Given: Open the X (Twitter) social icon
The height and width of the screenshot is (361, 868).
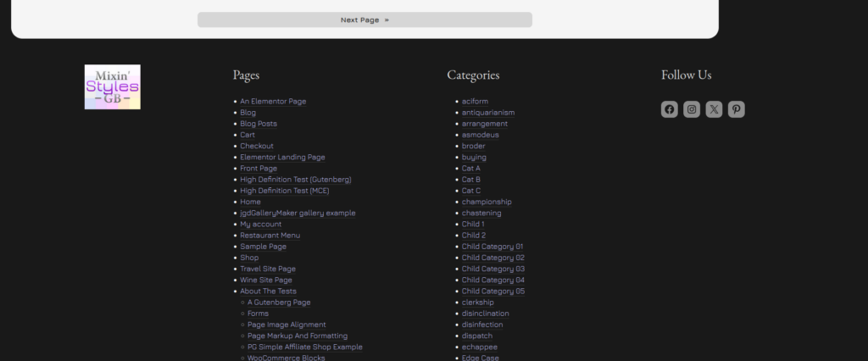Looking at the screenshot, I should 714,109.
